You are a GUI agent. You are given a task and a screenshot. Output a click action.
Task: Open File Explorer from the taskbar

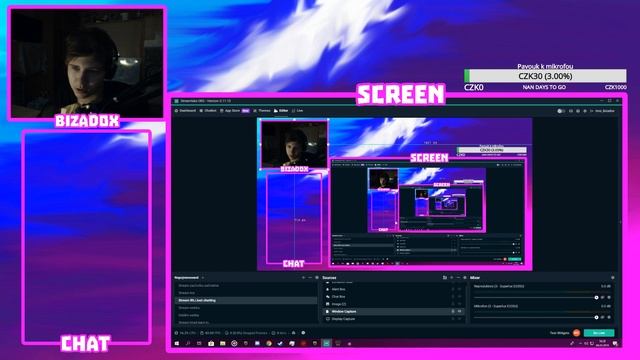[222, 344]
